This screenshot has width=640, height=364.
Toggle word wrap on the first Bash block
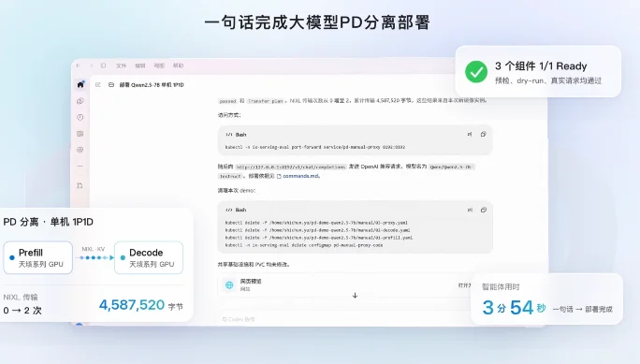tap(470, 134)
